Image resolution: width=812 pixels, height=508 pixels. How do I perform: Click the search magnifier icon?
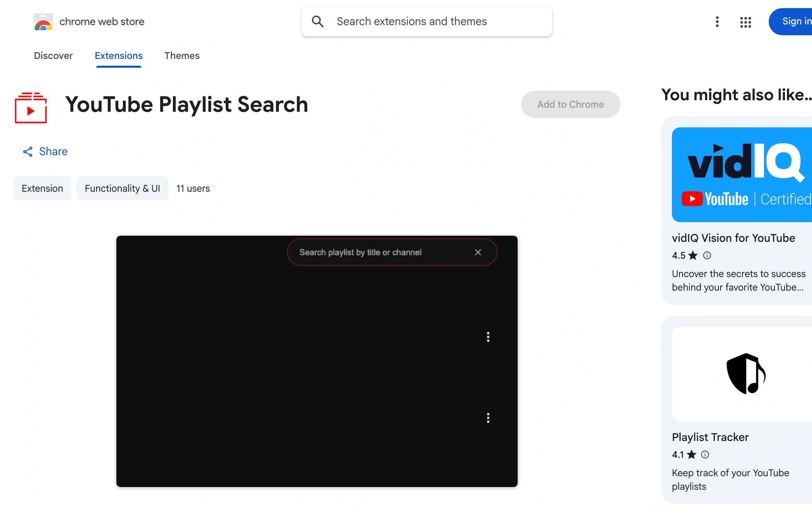coord(318,21)
